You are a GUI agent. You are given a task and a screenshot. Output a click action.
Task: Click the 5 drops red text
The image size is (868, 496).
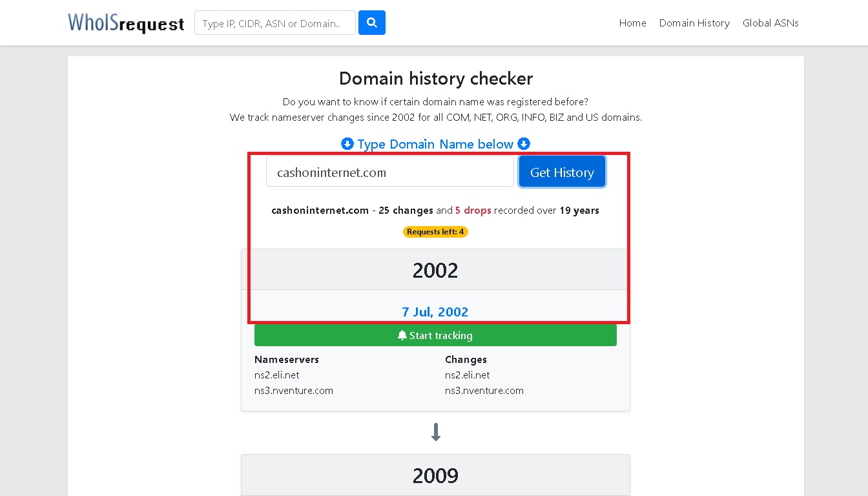473,211
